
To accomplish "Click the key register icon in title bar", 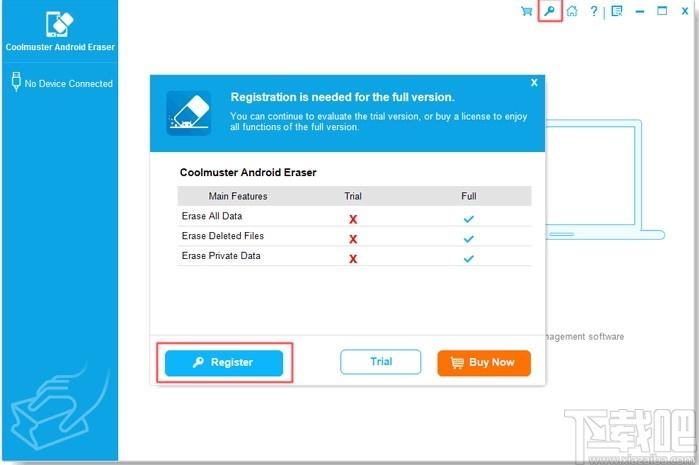I will click(x=549, y=11).
